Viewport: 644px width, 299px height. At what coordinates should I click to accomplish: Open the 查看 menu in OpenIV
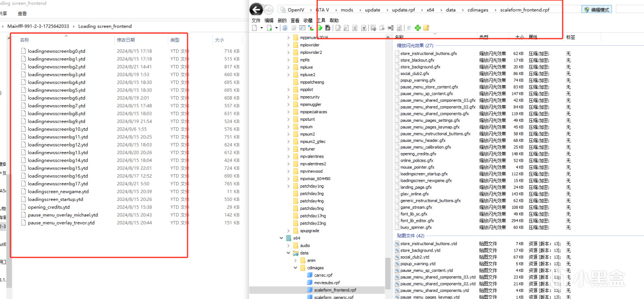coord(295,21)
